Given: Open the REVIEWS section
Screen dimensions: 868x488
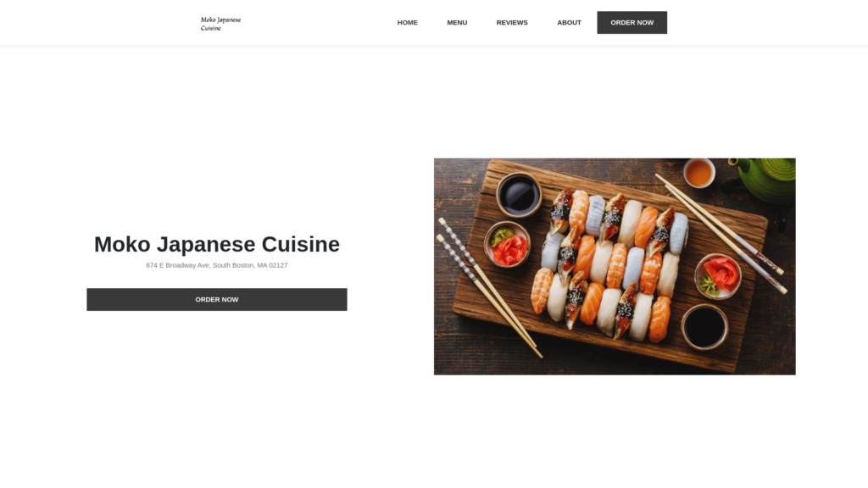Looking at the screenshot, I should coord(512,23).
